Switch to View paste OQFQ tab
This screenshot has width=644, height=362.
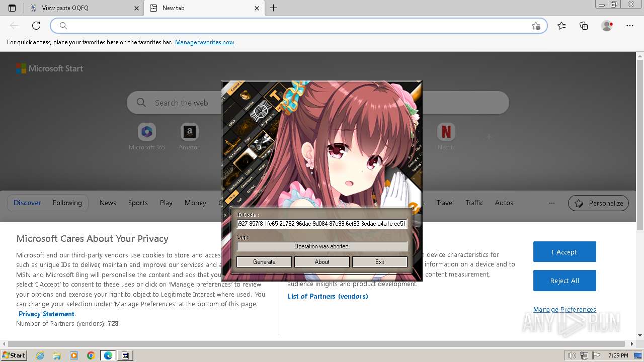84,8
